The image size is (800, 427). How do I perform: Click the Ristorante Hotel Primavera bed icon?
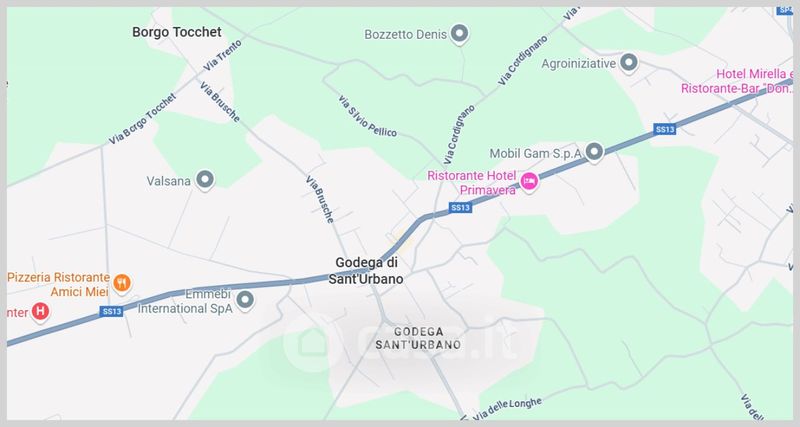coord(529,182)
